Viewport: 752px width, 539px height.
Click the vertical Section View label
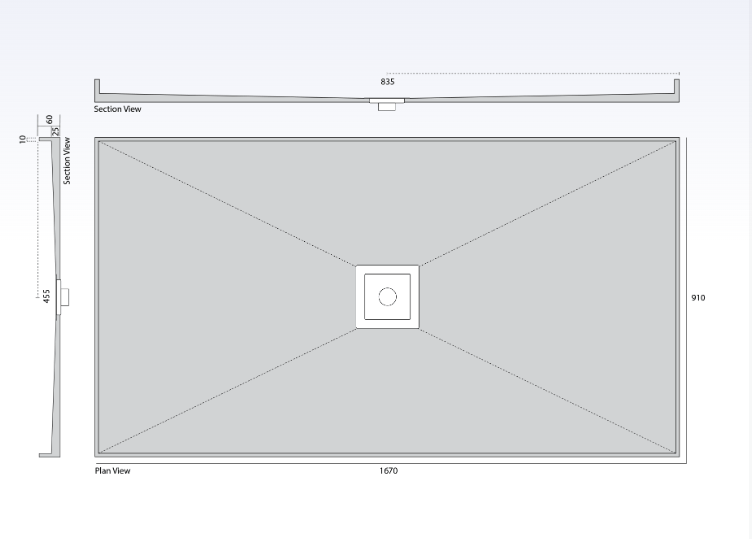pos(68,161)
